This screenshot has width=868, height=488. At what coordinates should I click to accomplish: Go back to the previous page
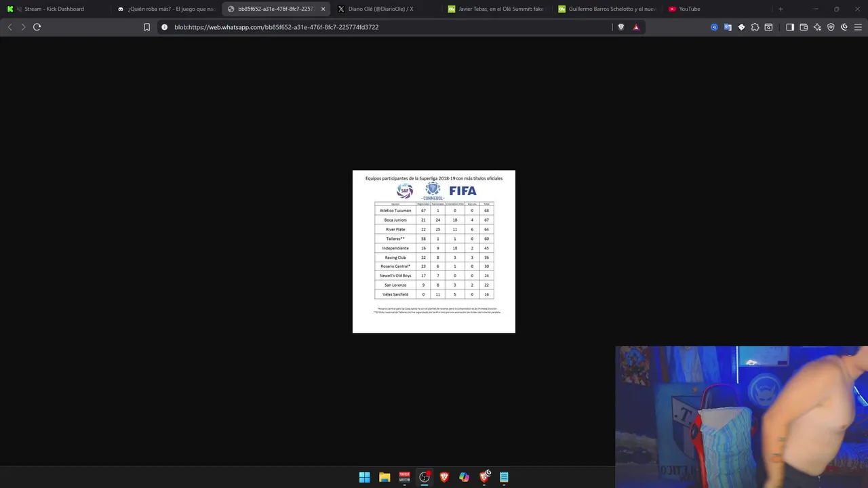tap(9, 27)
